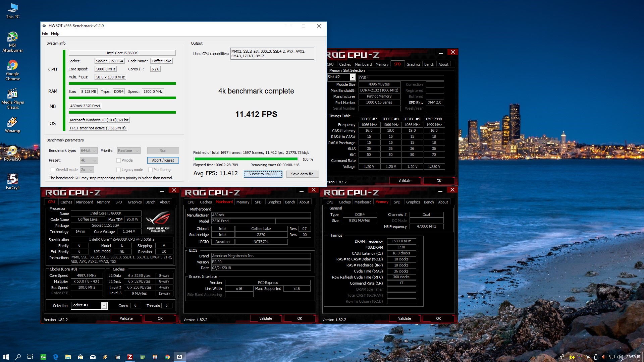Switch to Graphics tab in SPD CPU-Z window
Image resolution: width=644 pixels, height=362 pixels.
[x=413, y=64]
